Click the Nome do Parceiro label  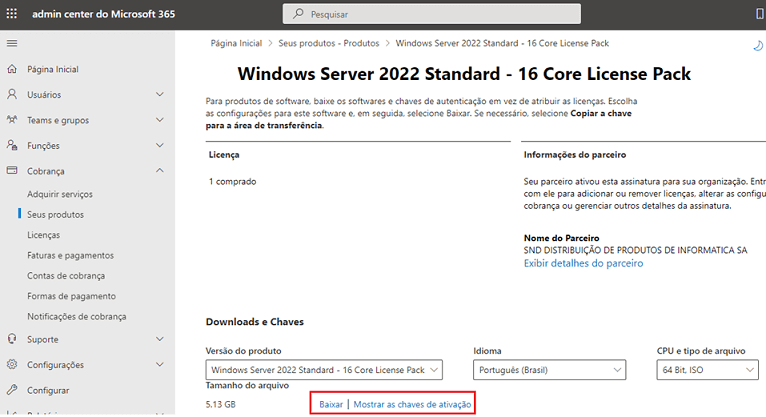(561, 238)
